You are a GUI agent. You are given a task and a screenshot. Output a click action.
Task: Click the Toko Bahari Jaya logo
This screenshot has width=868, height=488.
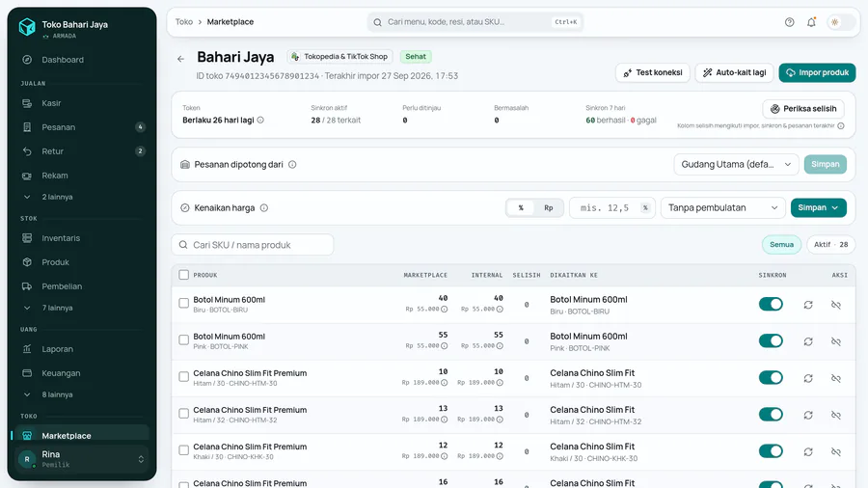coord(27,27)
